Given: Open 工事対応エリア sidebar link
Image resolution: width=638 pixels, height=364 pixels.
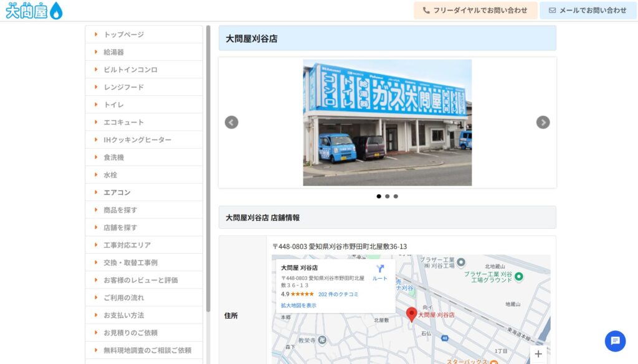Looking at the screenshot, I should (144, 245).
